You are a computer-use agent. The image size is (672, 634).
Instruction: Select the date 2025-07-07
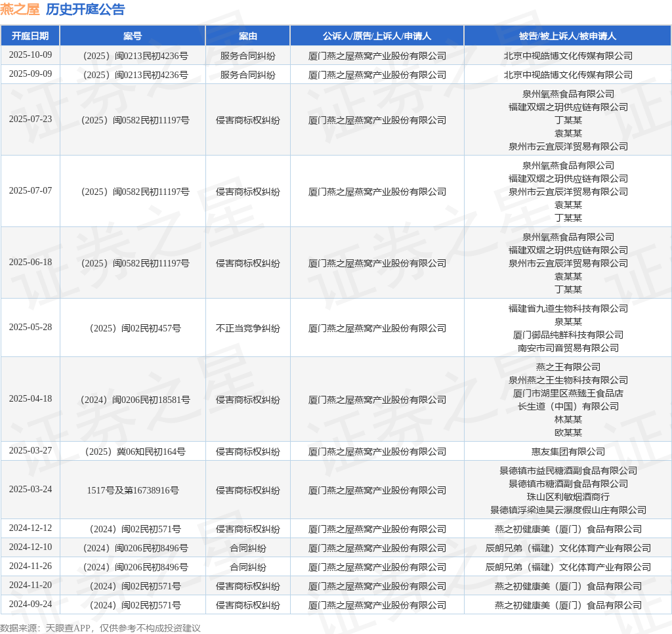(30, 191)
